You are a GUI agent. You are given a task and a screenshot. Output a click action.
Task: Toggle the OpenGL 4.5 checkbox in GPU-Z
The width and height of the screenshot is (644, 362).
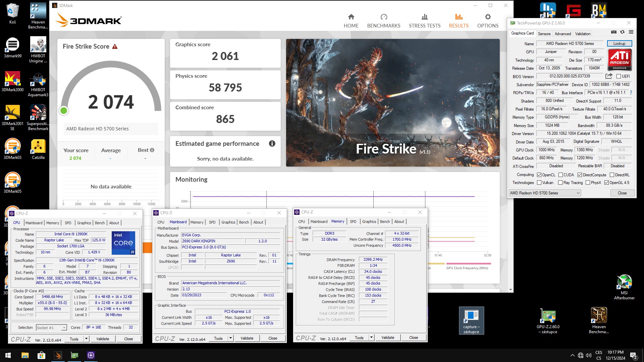pyautogui.click(x=606, y=183)
